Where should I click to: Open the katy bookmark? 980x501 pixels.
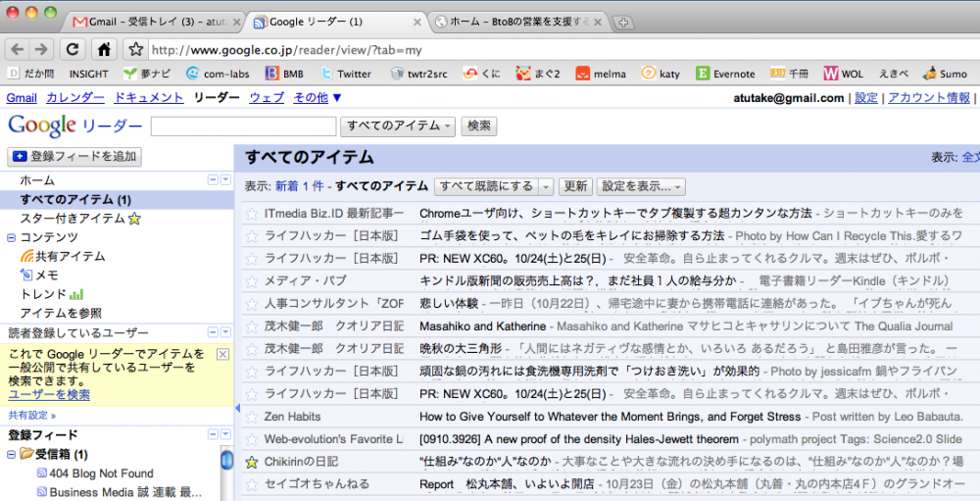(x=661, y=74)
